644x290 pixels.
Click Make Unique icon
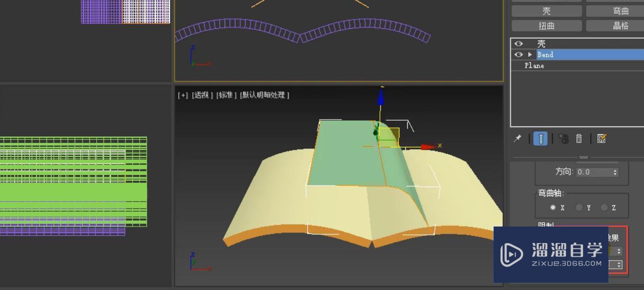(x=564, y=139)
